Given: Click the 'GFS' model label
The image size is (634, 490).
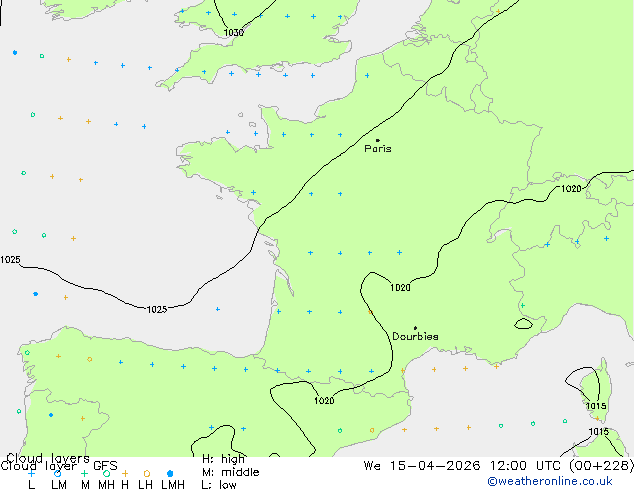Looking at the screenshot, I should [x=105, y=466].
